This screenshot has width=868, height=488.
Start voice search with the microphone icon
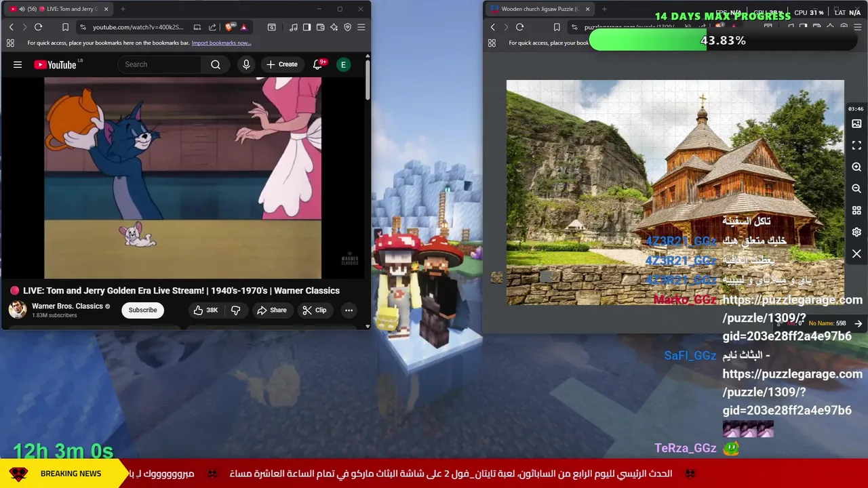tap(246, 64)
